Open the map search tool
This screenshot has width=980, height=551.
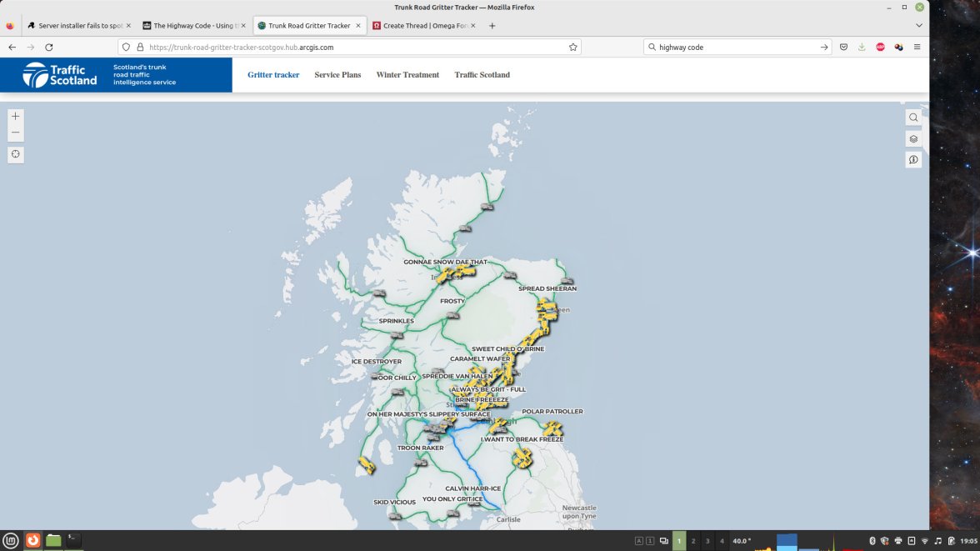[x=913, y=118]
